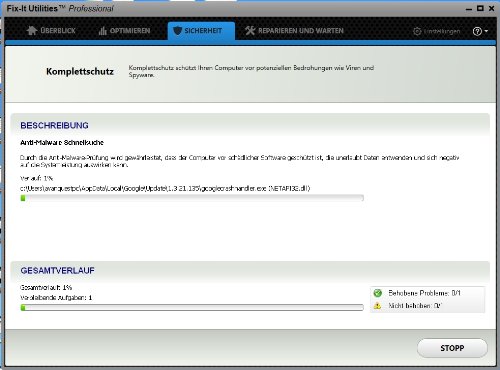Click the Anti-Malware-Prüfung description paragraph
This screenshot has height=370, width=500.
coord(240,161)
